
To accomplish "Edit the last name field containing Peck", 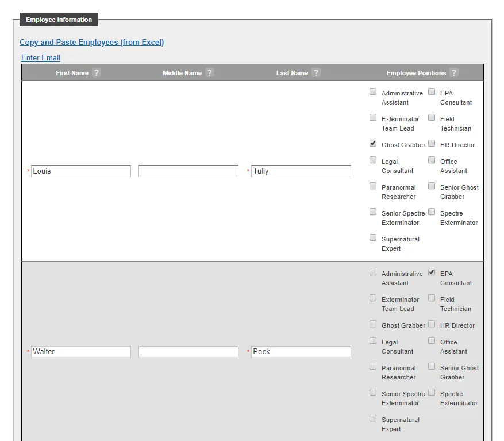I will click(x=301, y=351).
